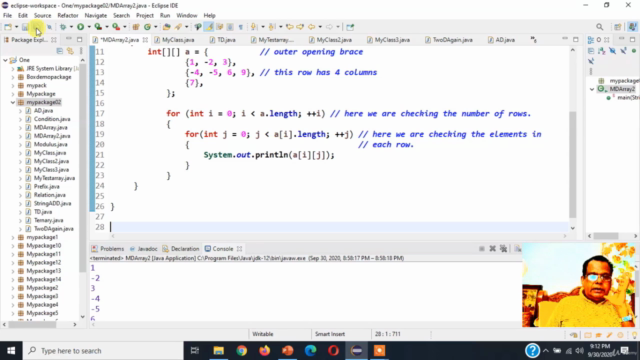Open the Navigate menu
The image size is (640, 360).
click(96, 16)
